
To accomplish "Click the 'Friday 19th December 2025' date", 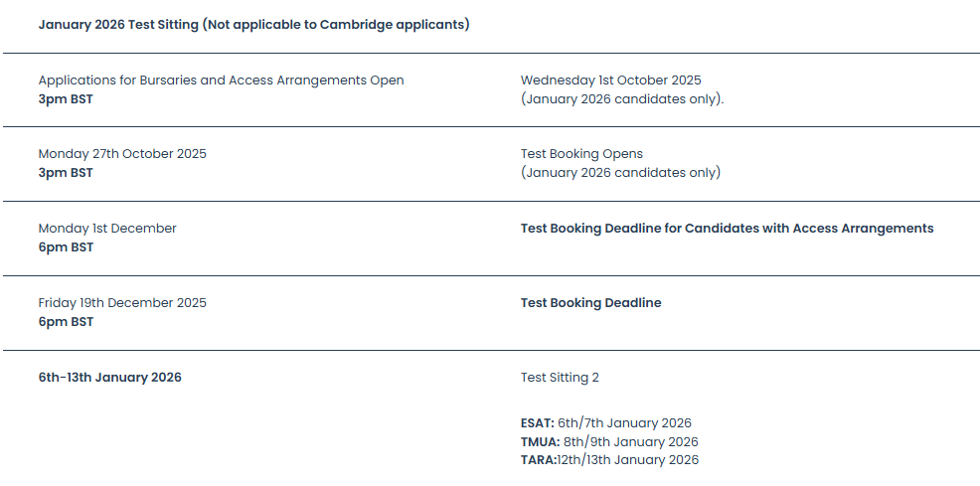I will (122, 303).
